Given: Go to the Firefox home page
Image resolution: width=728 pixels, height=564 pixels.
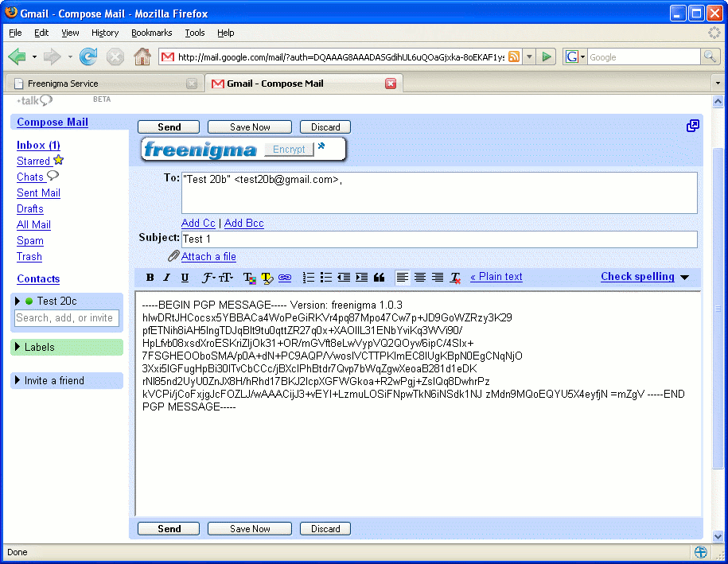Looking at the screenshot, I should [x=142, y=56].
